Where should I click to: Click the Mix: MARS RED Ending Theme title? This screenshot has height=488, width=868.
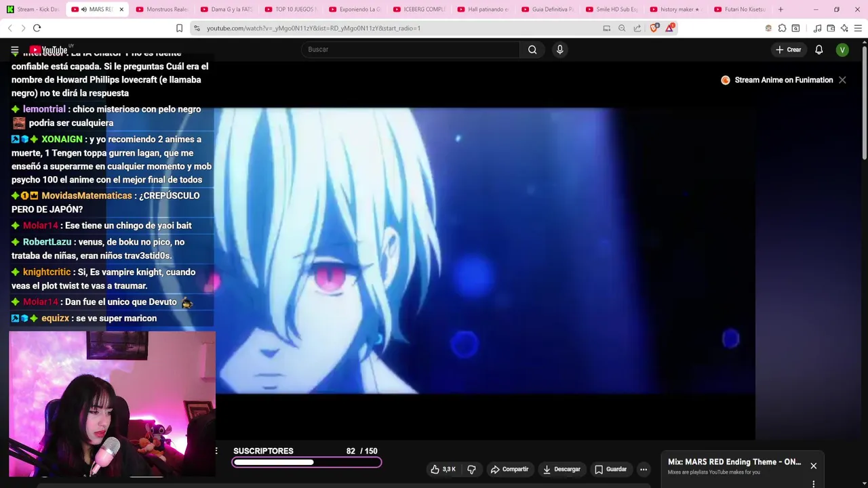pyautogui.click(x=734, y=462)
